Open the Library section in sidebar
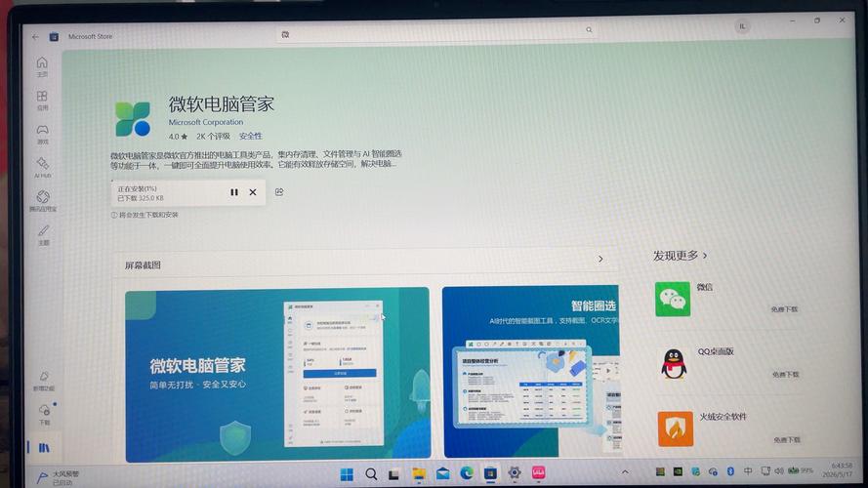Screen dimensions: 868x488 click(x=44, y=448)
